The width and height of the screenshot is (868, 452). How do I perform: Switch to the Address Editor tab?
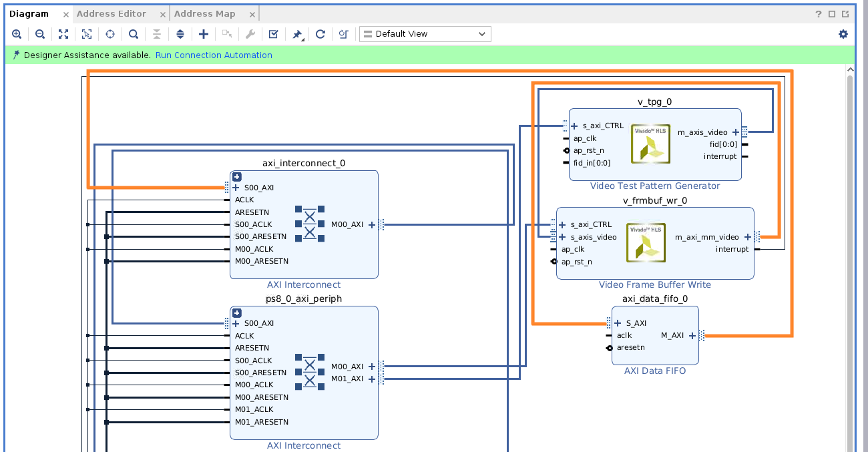pyautogui.click(x=112, y=13)
